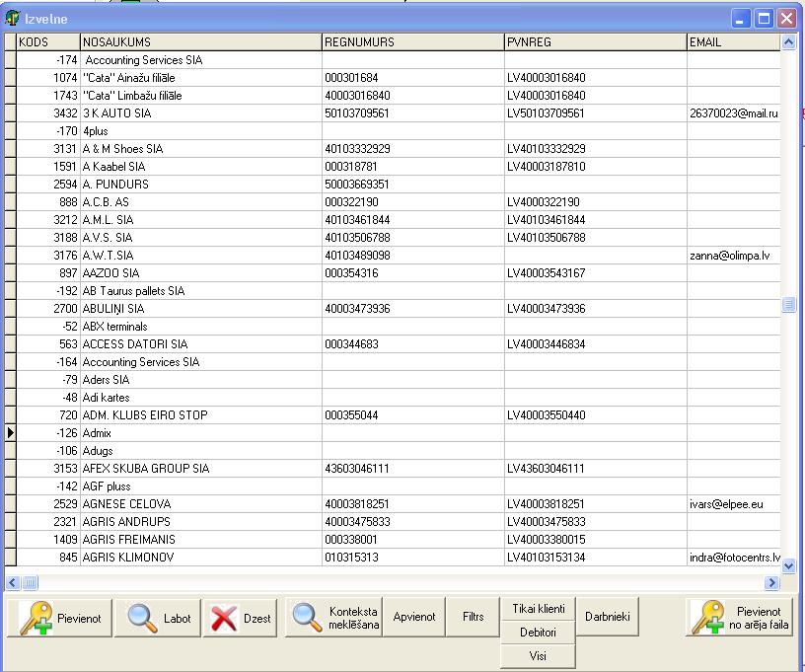Click VAT number LV40003473936
805x672 pixels.
point(546,309)
